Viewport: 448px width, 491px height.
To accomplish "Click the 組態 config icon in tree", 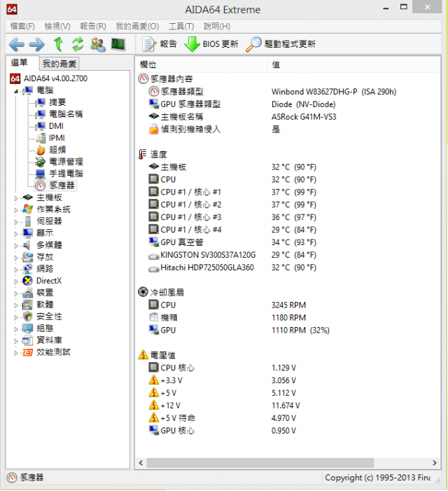I will coord(27,329).
